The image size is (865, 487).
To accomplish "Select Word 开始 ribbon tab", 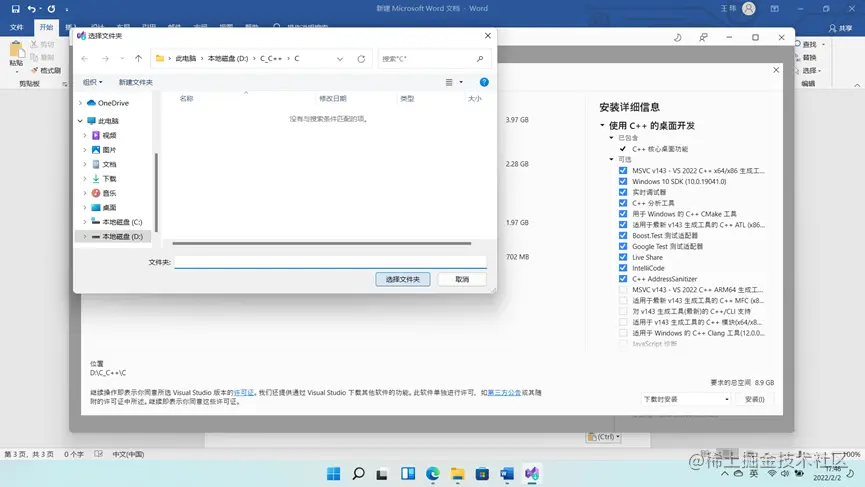I will coord(46,27).
